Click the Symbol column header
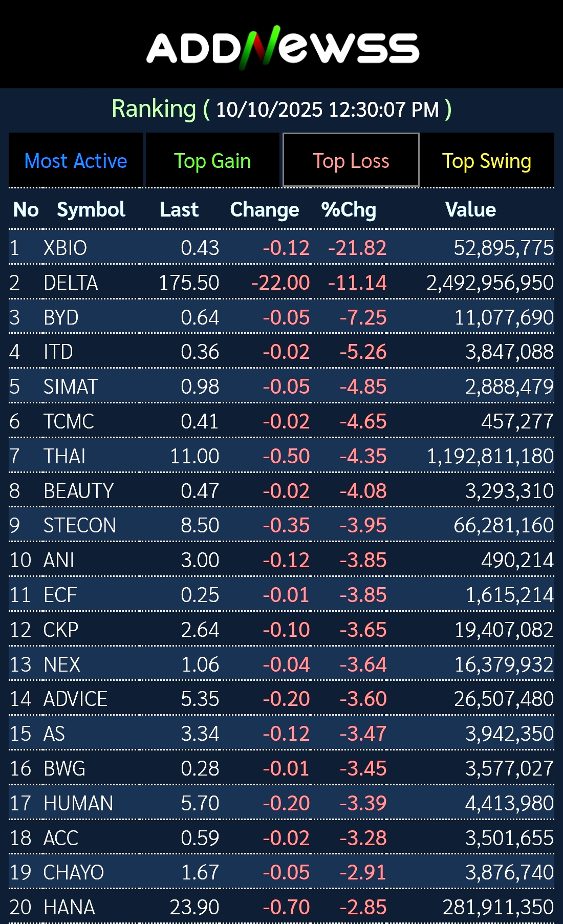 (91, 209)
